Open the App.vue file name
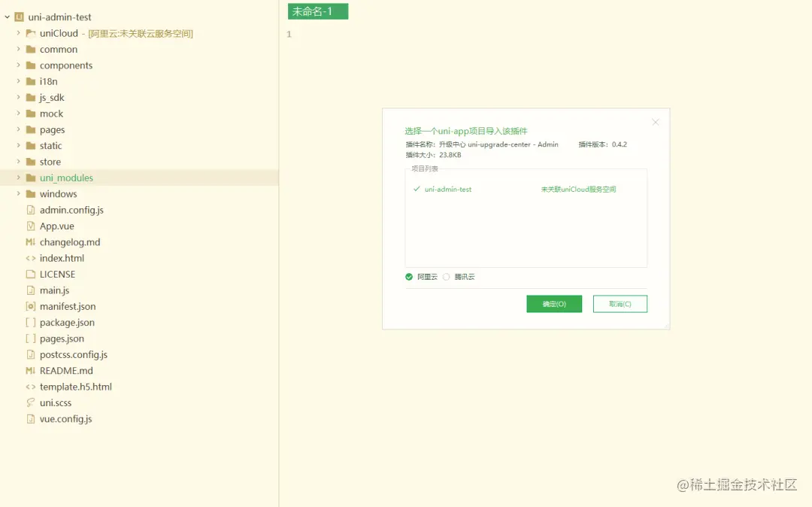The image size is (812, 507). coord(56,226)
